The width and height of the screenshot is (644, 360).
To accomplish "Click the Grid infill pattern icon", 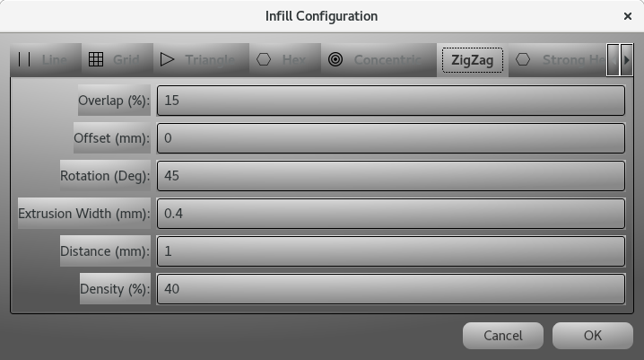I will (x=97, y=60).
